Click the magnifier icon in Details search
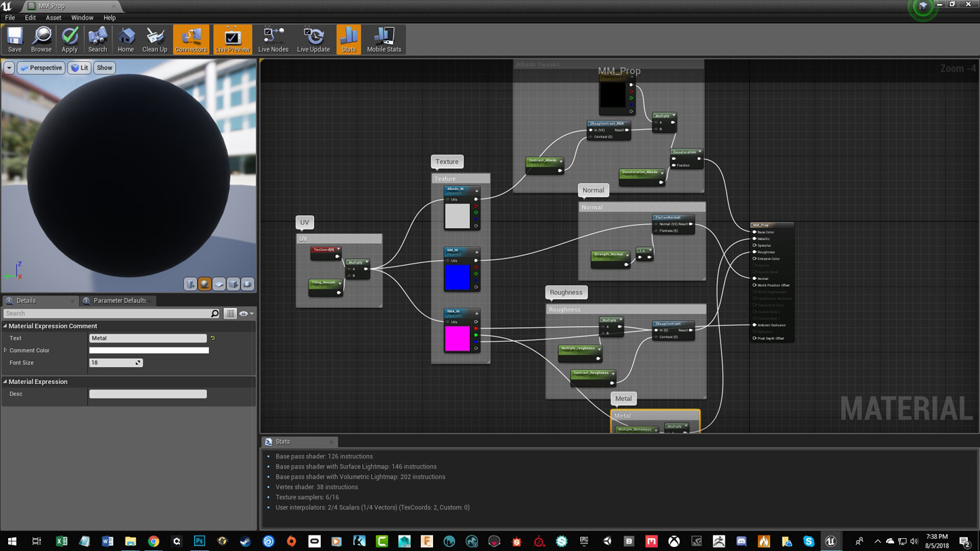This screenshot has width=980, height=551. tap(215, 313)
